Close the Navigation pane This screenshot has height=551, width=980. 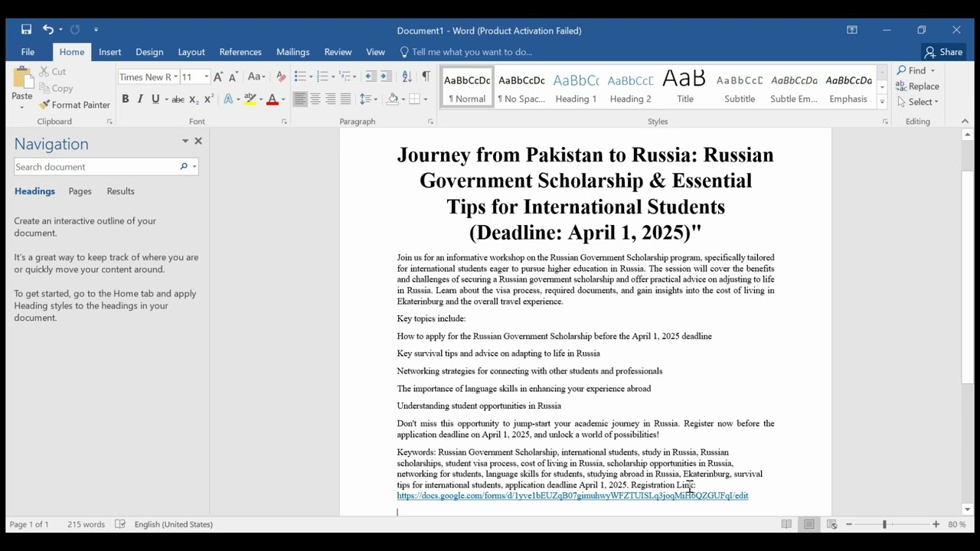(198, 141)
